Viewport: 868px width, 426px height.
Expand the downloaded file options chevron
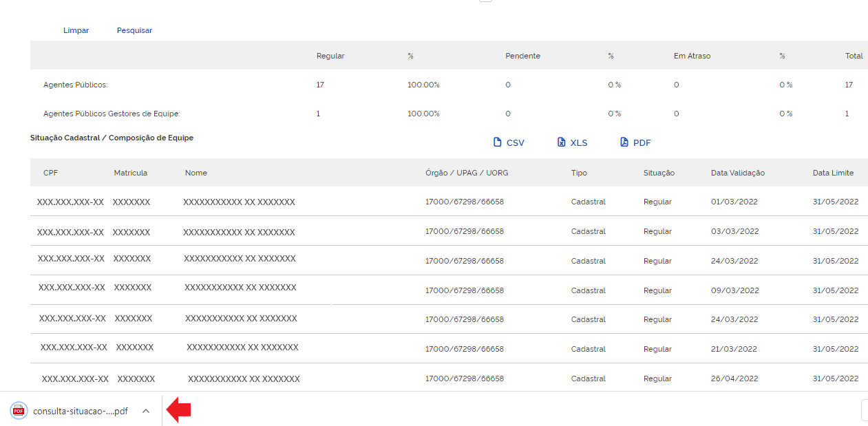coord(145,411)
